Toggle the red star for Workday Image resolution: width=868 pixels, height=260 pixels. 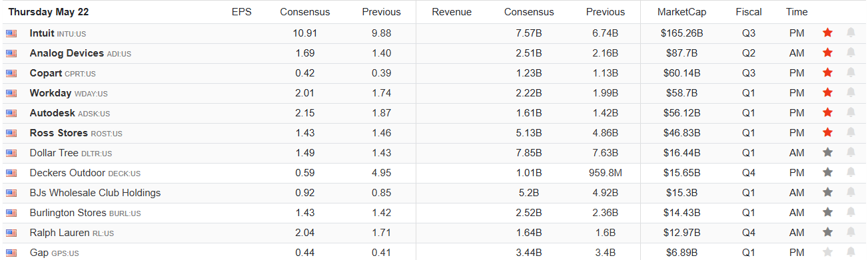click(827, 92)
